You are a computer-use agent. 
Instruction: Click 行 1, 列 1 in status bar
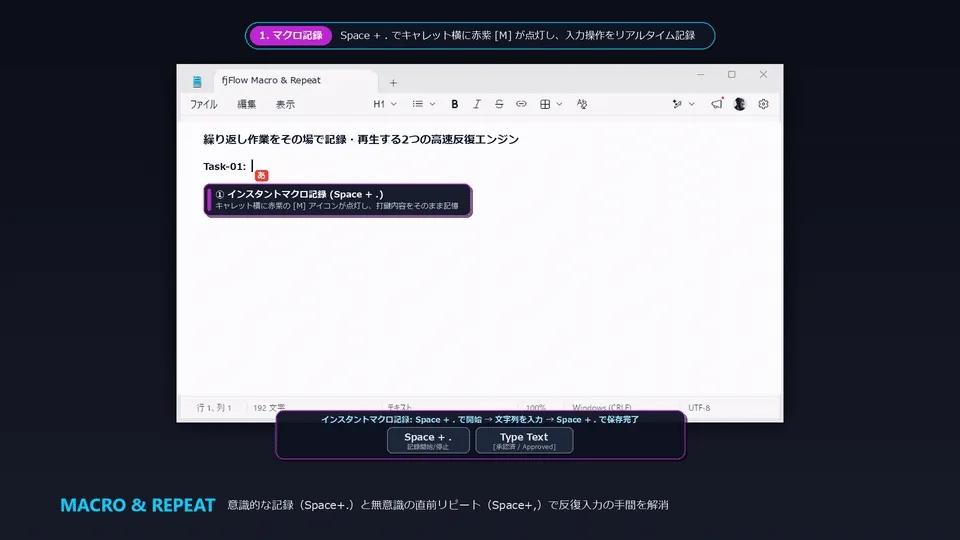pyautogui.click(x=214, y=408)
